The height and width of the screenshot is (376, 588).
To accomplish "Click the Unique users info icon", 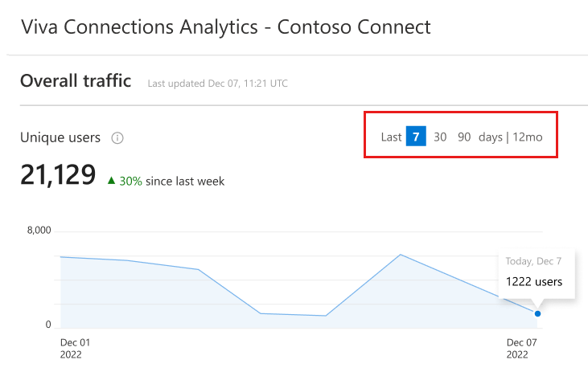I will pyautogui.click(x=117, y=138).
